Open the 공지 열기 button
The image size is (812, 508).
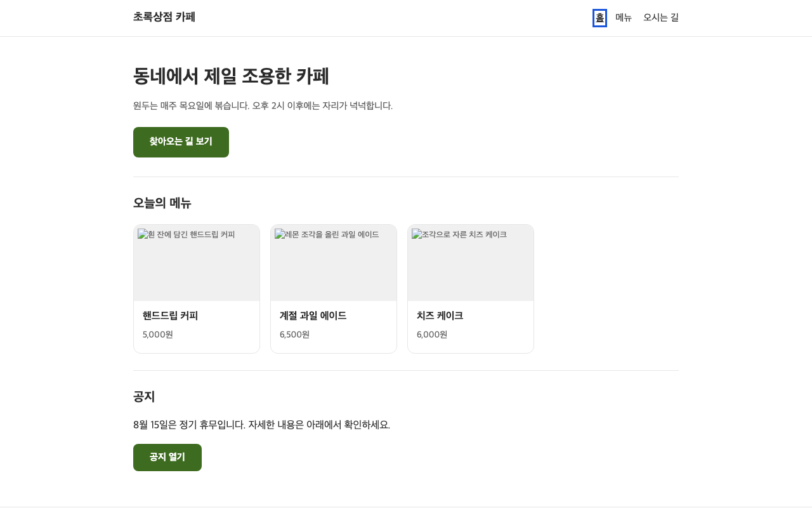tap(167, 457)
